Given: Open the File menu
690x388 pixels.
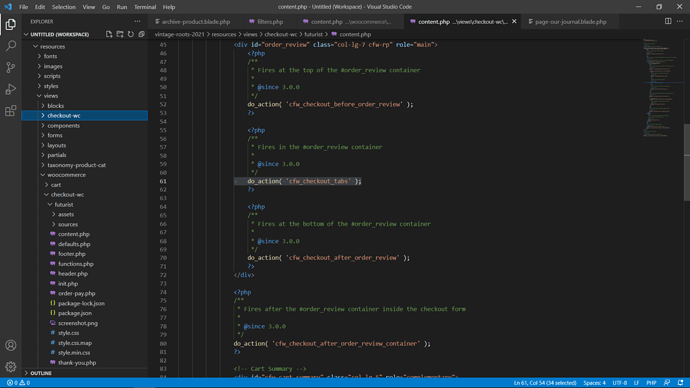Looking at the screenshot, I should (x=23, y=7).
